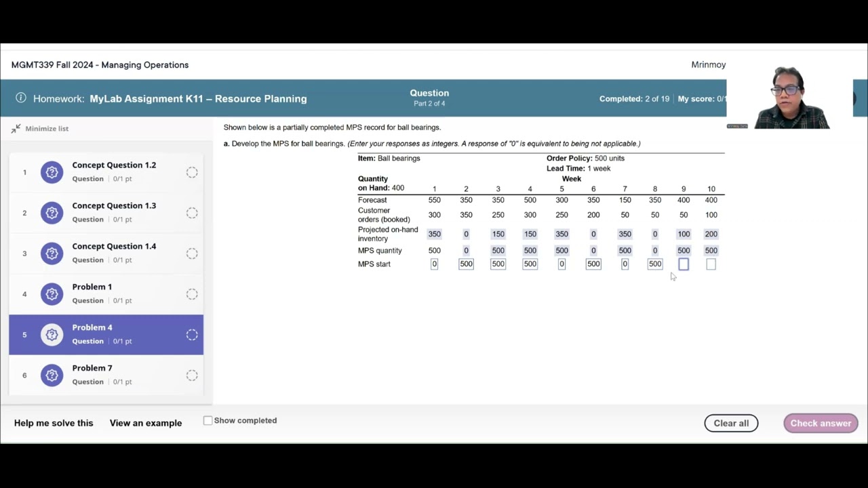Click MPS start input for week 5
The image size is (868, 488).
(x=561, y=264)
